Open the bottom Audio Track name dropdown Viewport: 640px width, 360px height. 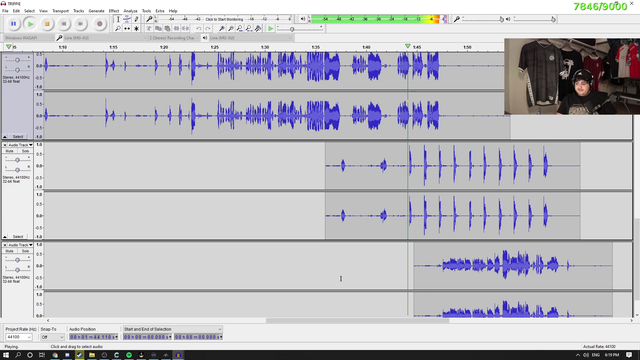coord(20,245)
